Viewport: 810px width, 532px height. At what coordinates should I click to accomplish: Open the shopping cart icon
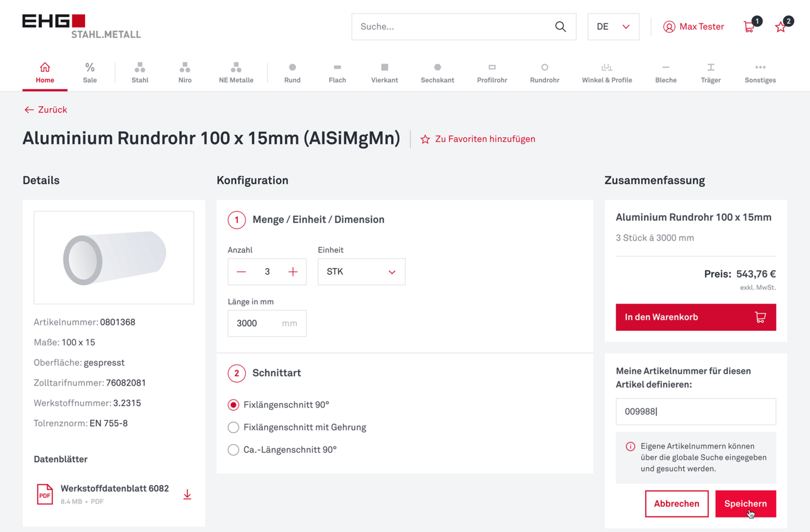click(x=749, y=27)
